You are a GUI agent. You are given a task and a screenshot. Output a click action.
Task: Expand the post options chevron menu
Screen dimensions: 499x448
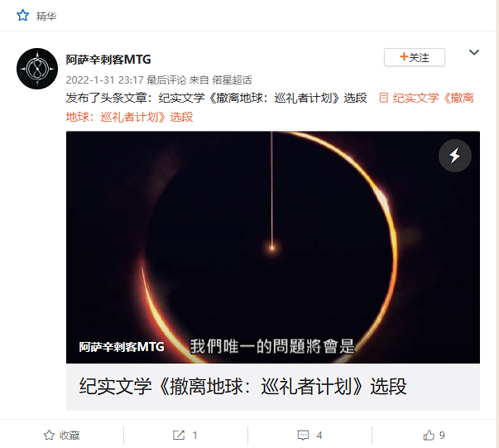[474, 52]
